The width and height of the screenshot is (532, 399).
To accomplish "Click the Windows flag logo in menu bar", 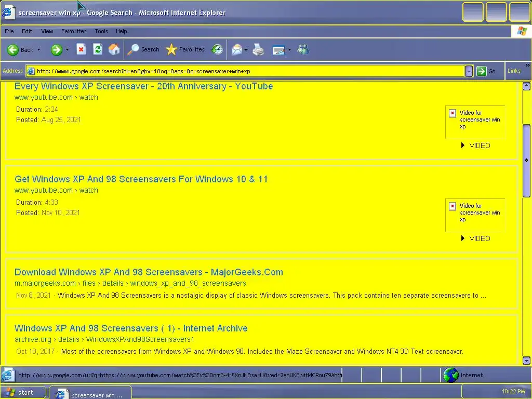I will click(x=522, y=31).
